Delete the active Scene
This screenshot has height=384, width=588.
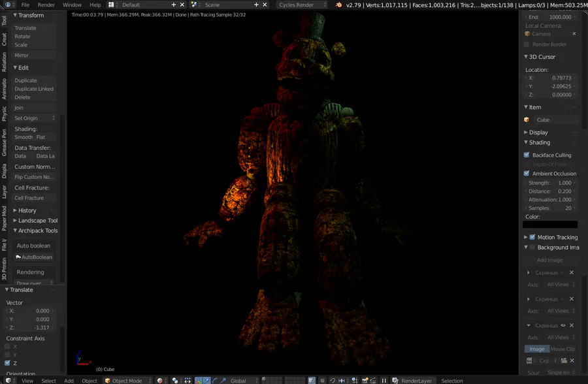[265, 5]
